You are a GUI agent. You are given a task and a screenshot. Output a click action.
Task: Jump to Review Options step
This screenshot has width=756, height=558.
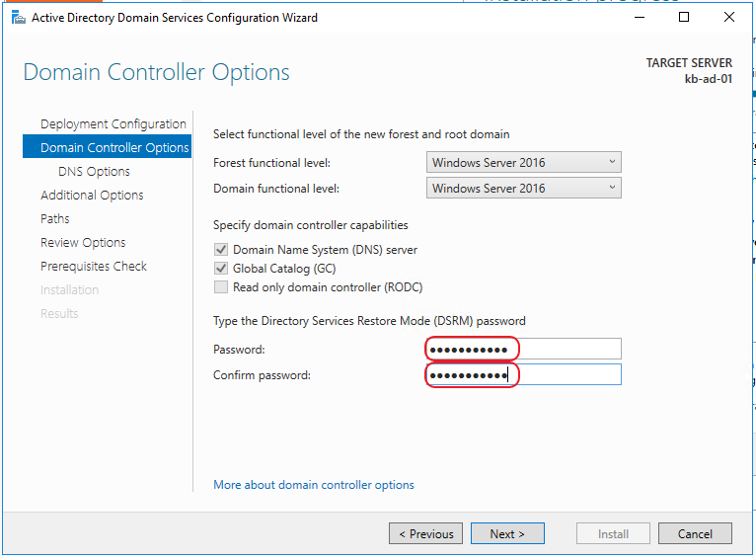[x=83, y=242]
